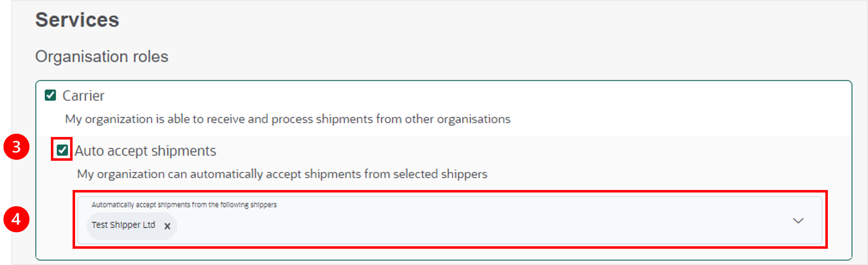Image resolution: width=868 pixels, height=265 pixels.
Task: Click the red step 4 marker
Action: pos(16,219)
